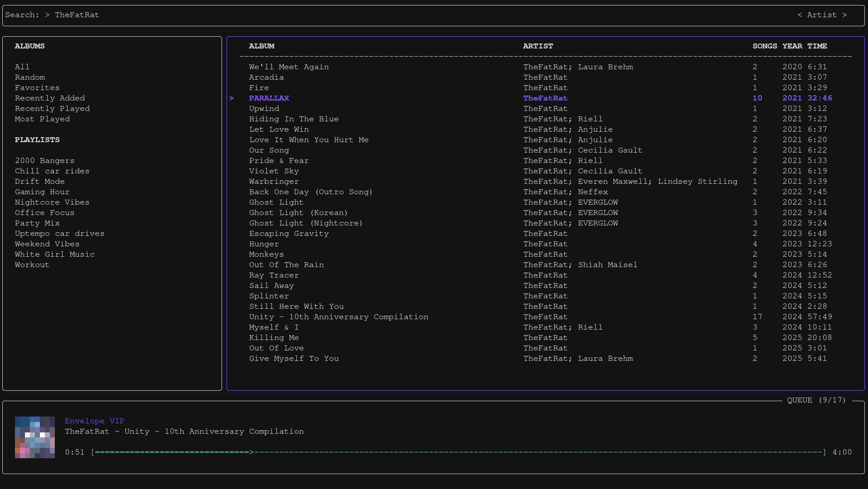Screen dimensions: 868x489
Task: Click the Envelope VIP track title
Action: point(95,421)
